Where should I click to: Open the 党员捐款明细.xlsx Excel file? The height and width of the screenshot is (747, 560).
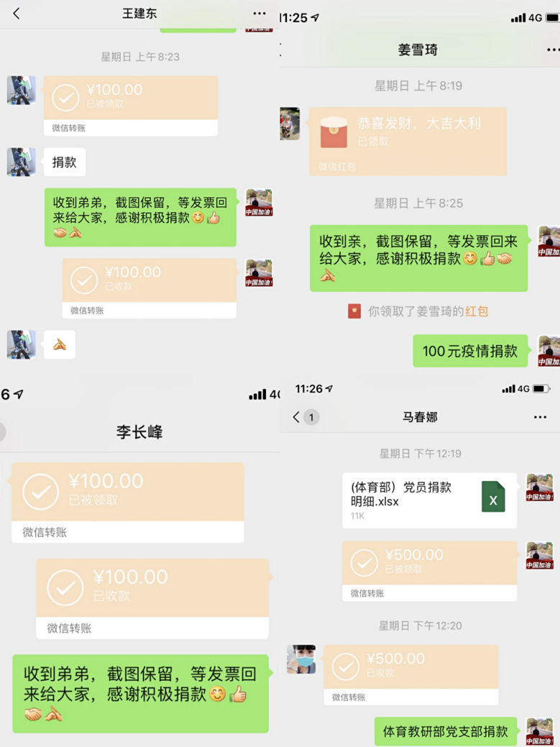[429, 500]
